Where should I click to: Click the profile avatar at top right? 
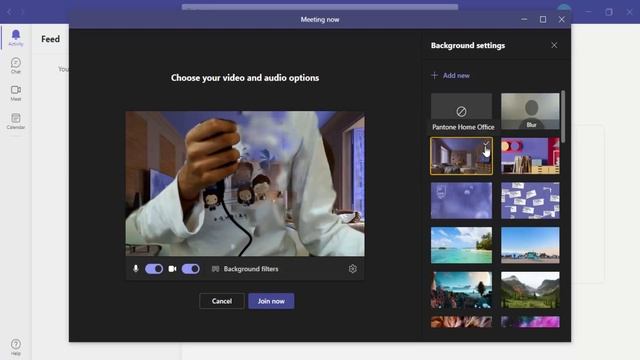click(564, 7)
